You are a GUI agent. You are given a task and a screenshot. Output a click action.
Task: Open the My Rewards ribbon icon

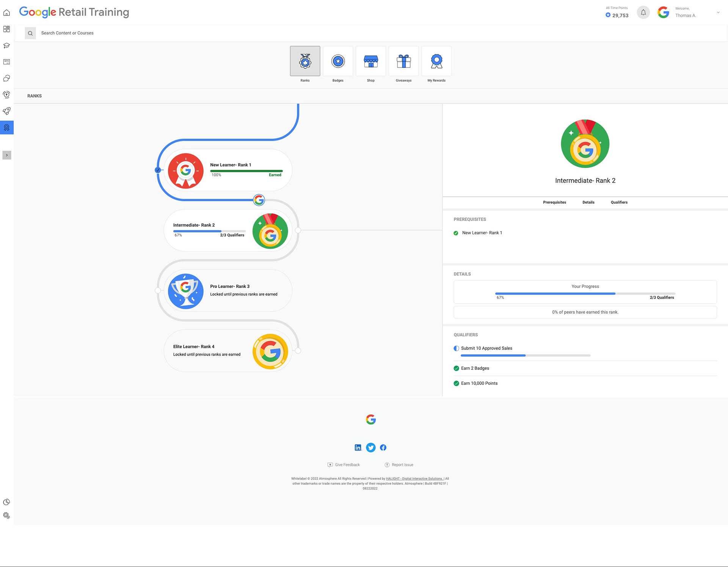pyautogui.click(x=436, y=61)
